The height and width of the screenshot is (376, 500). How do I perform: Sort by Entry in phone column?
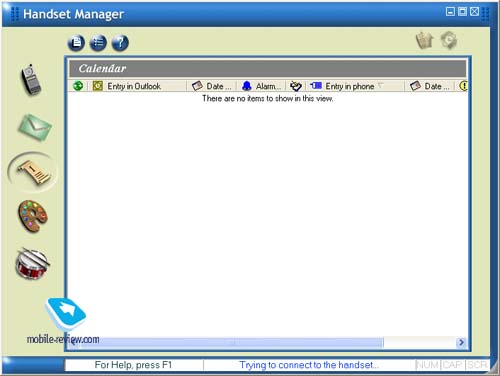pos(355,86)
